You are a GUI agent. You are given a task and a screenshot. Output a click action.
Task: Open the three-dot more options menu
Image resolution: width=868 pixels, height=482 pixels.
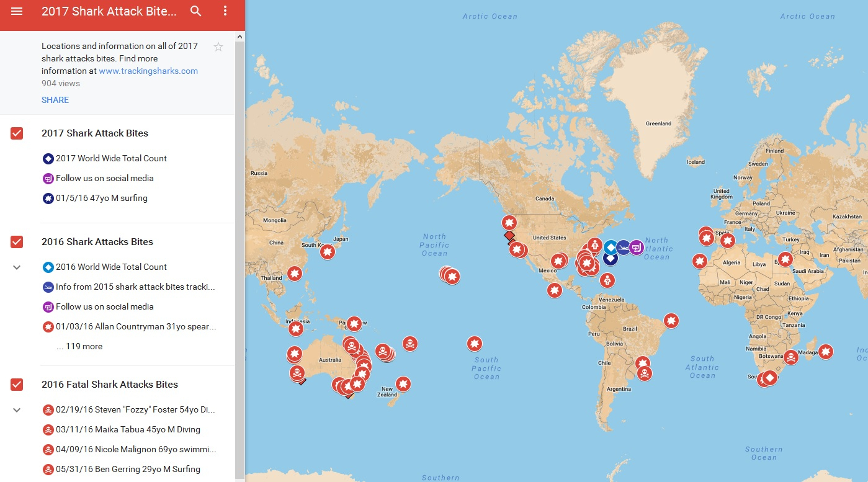tap(225, 11)
